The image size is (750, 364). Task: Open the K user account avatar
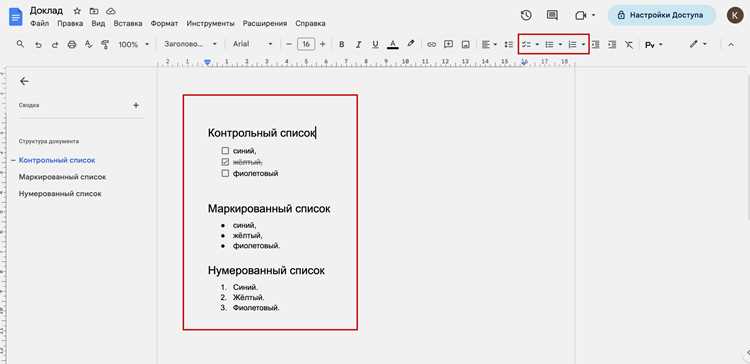(x=735, y=15)
